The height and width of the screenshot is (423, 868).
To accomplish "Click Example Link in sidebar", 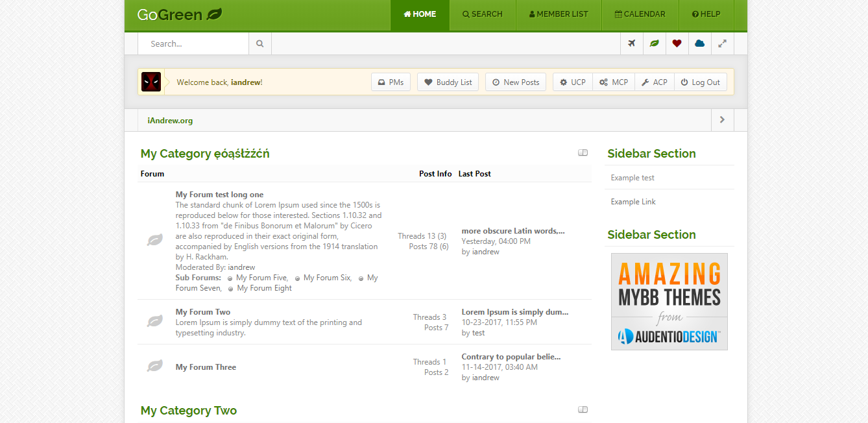I will 633,202.
